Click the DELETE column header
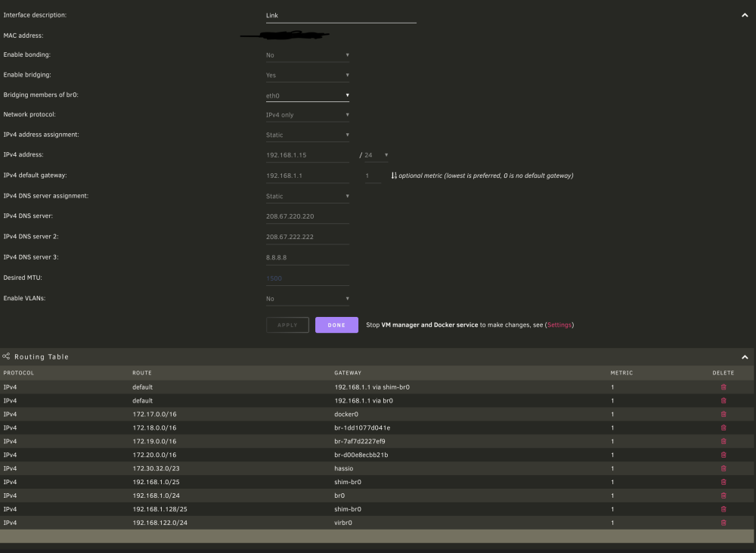 tap(723, 373)
